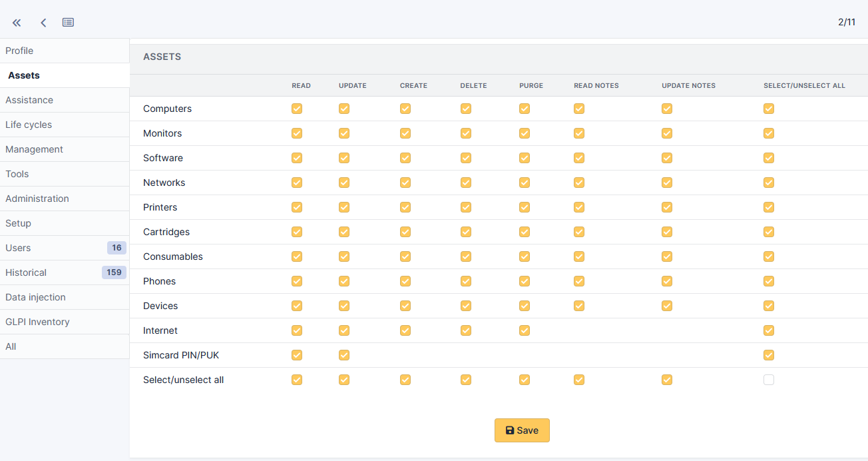Enable the Select/unselect all master checkbox
868x461 pixels.
(769, 379)
